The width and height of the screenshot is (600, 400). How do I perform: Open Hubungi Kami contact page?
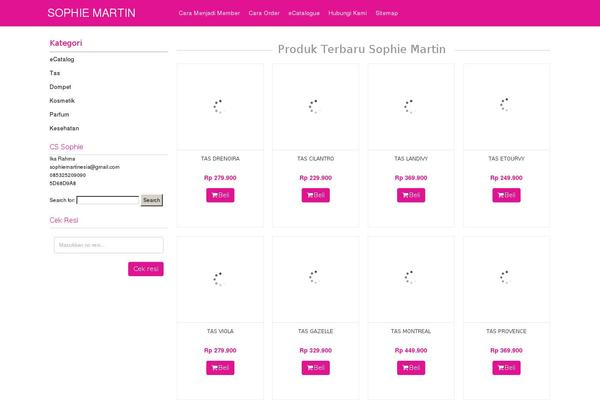click(x=347, y=13)
